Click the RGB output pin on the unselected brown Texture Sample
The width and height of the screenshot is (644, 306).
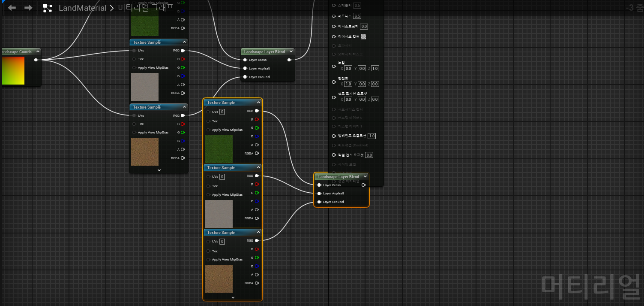pyautogui.click(x=183, y=115)
